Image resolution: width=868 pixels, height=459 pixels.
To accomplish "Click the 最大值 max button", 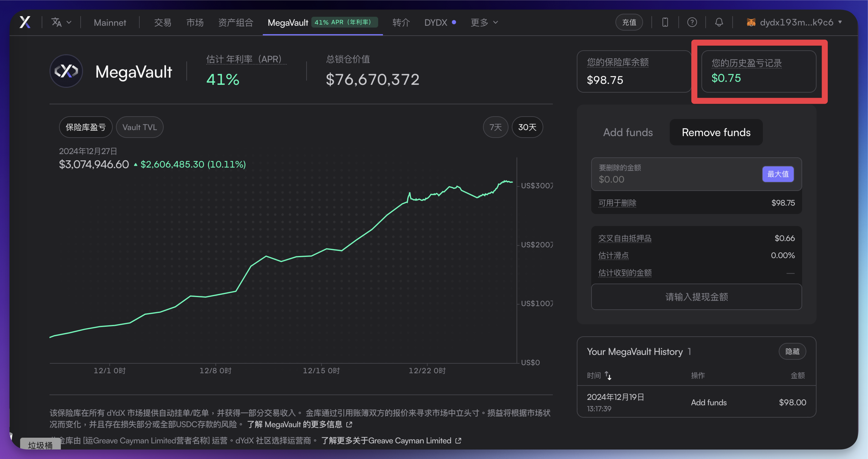I will pyautogui.click(x=778, y=174).
